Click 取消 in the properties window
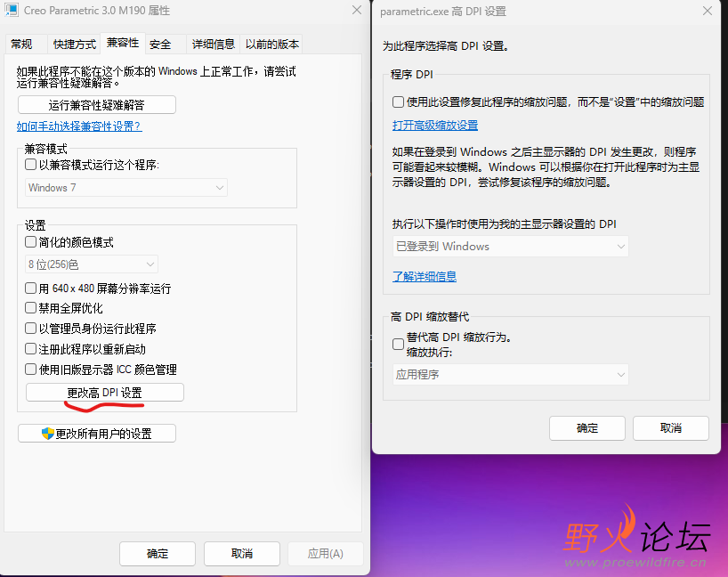This screenshot has width=728, height=577. point(242,553)
